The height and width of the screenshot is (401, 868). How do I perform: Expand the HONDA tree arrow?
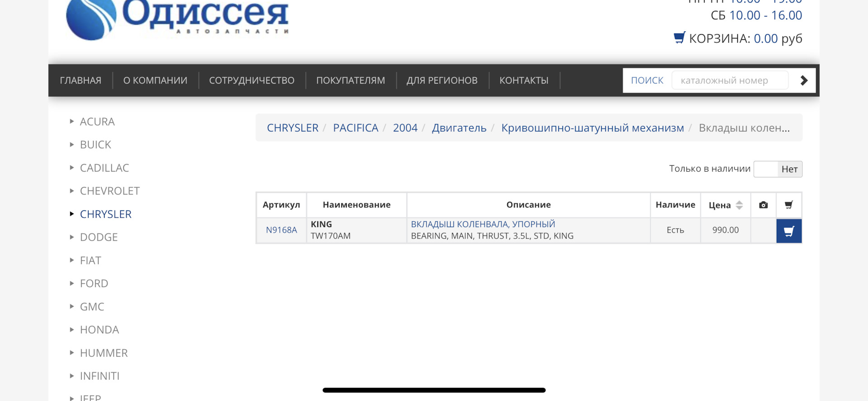tap(71, 330)
